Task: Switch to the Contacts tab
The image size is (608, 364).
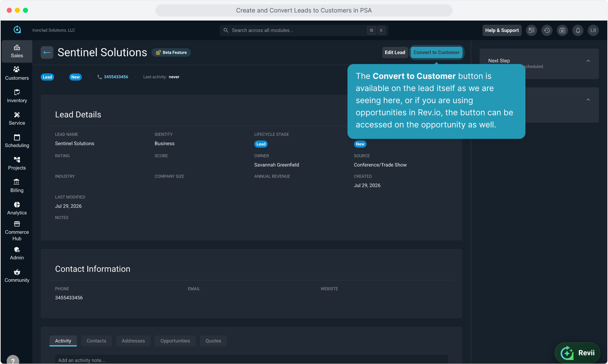Action: [x=96, y=341]
